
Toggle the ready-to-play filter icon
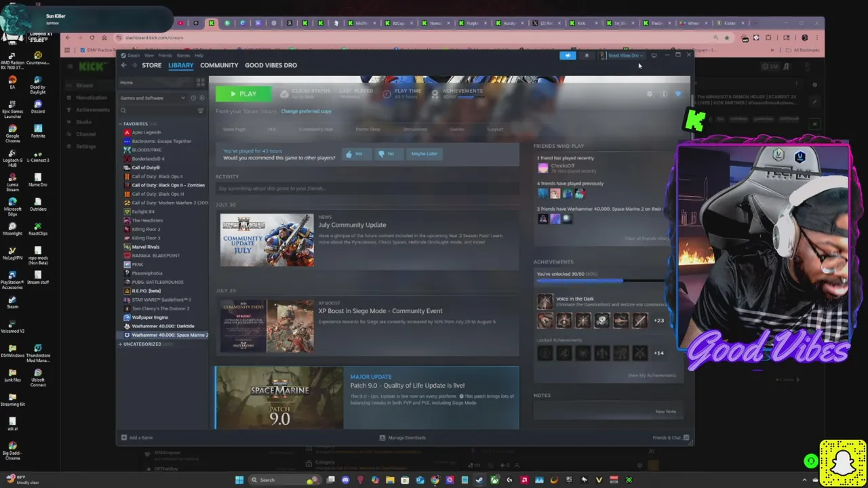201,98
